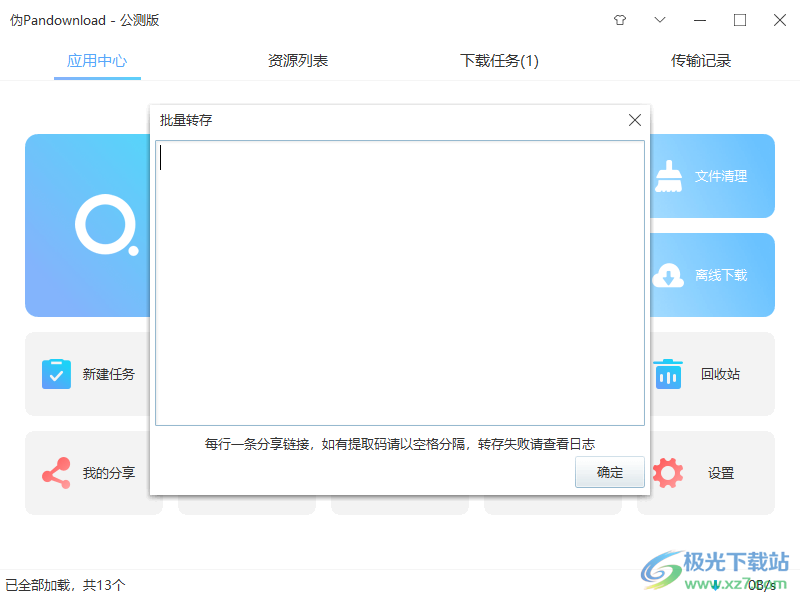This screenshot has height=600, width=800.
Task: Click the 我的分享 share icon
Action: 57,473
